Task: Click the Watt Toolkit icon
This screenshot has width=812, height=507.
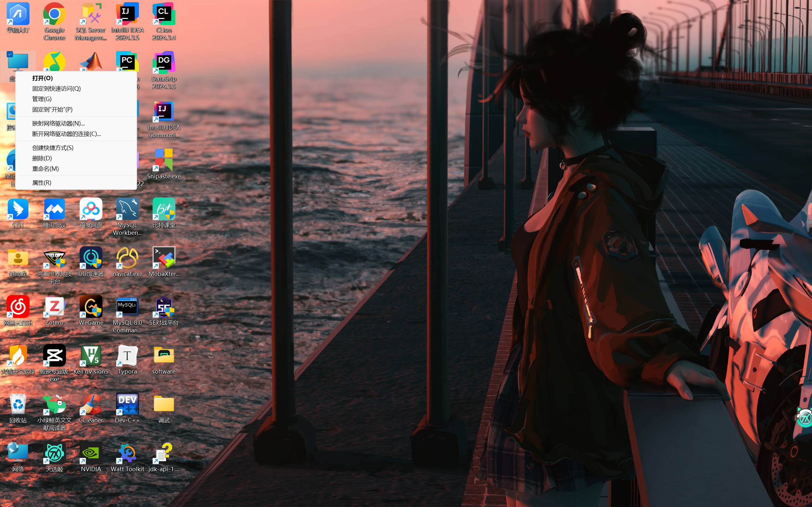Action: (x=127, y=453)
